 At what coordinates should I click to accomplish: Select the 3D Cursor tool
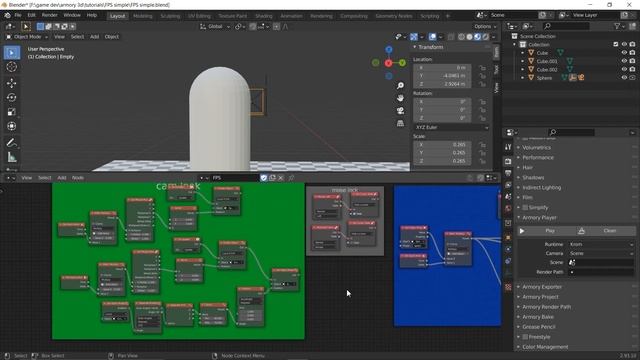11,67
